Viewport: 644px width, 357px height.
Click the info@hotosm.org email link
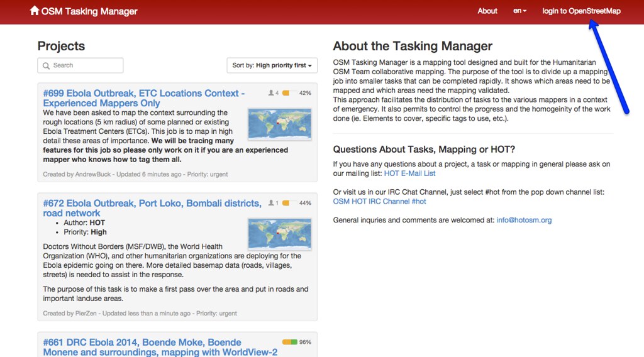524,220
